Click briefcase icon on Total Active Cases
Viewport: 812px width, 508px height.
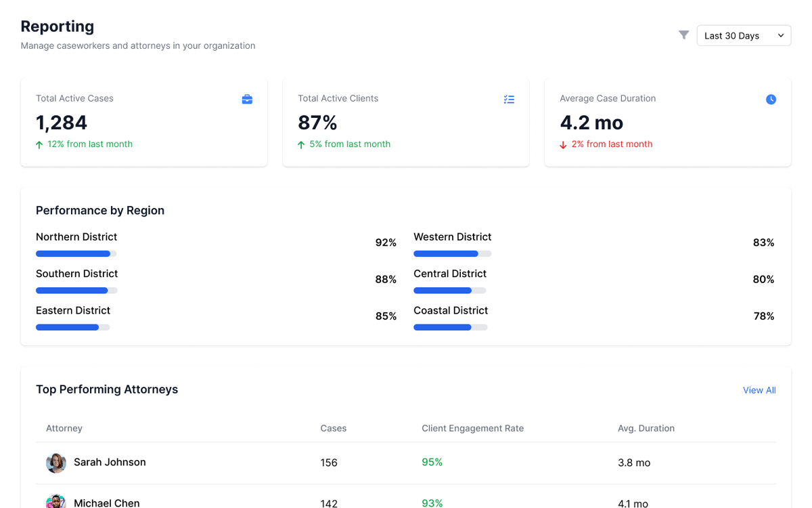point(247,100)
